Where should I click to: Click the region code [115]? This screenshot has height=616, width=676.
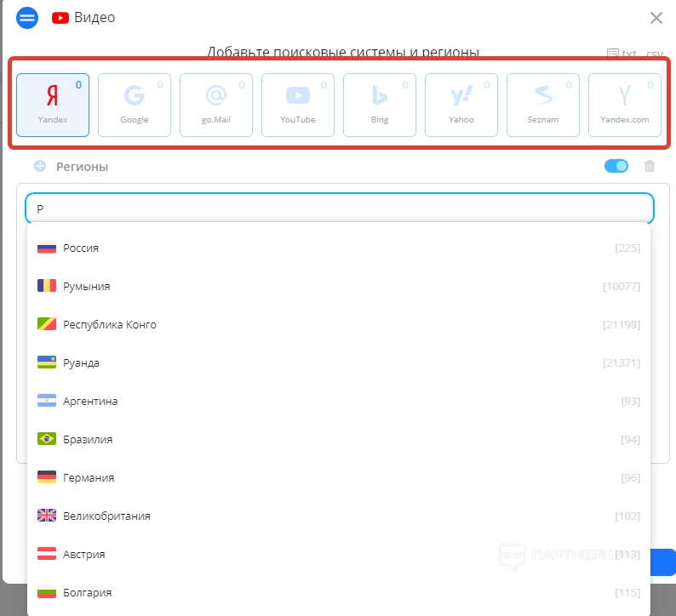point(627,592)
